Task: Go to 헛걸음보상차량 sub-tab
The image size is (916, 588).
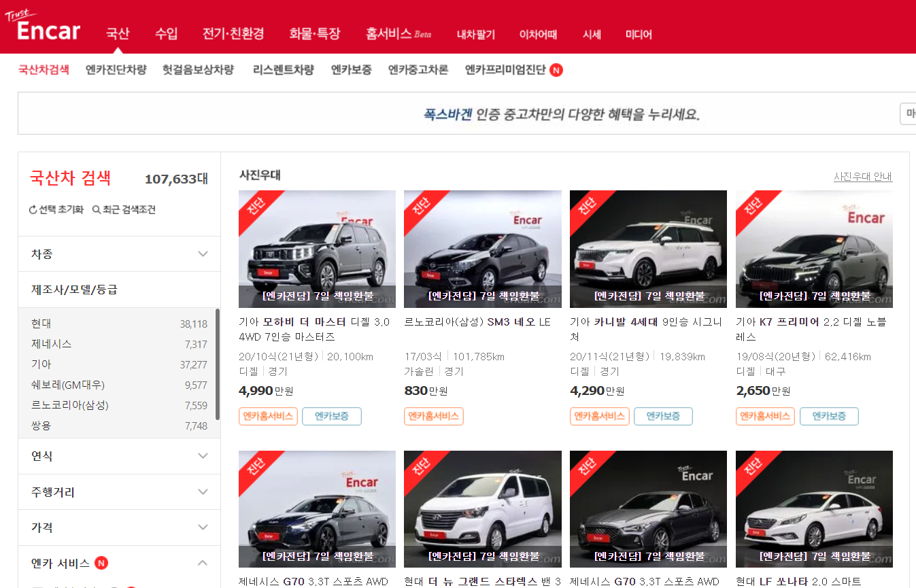Action: click(199, 69)
